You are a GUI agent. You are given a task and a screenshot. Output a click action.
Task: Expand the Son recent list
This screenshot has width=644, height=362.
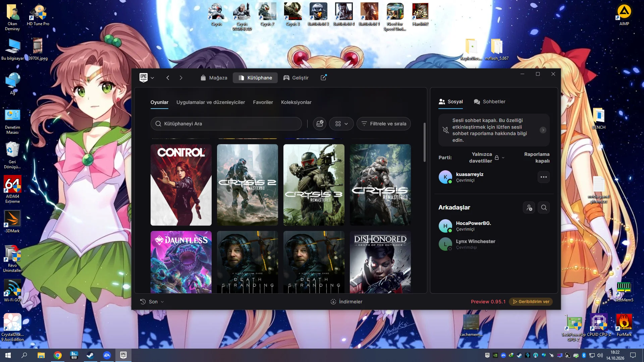(x=152, y=302)
